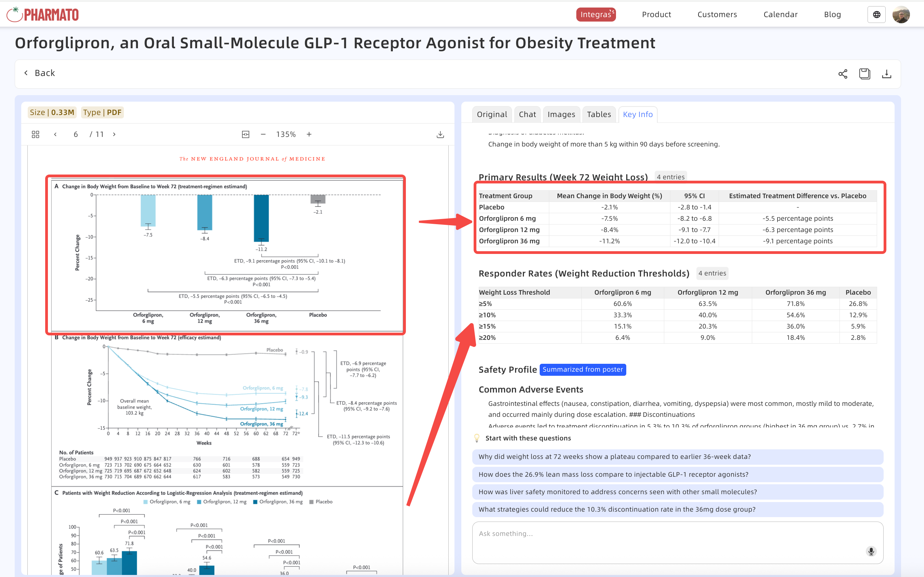Open Integras from top navigation

595,14
